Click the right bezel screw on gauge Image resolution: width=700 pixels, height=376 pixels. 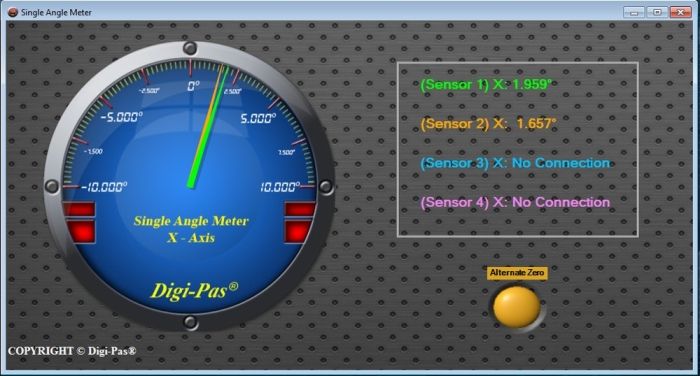click(326, 187)
